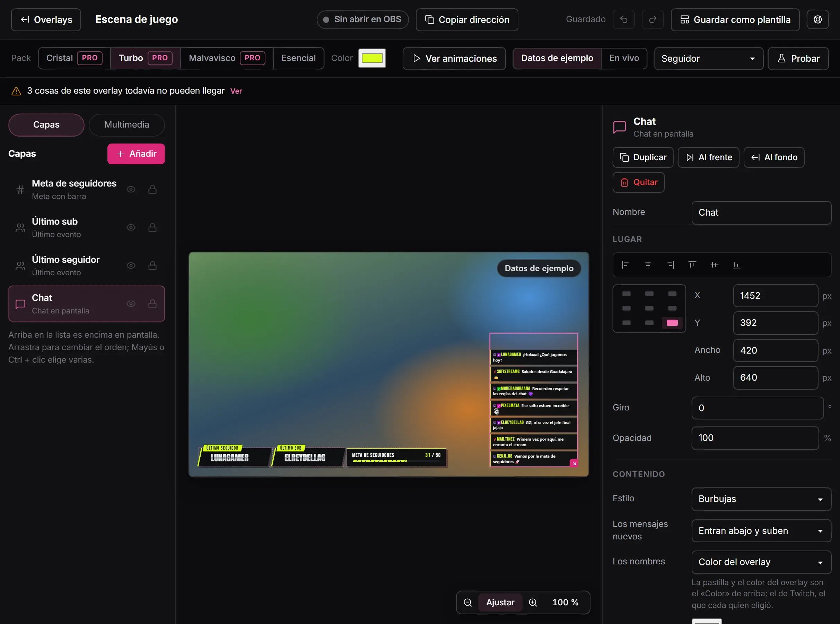
Task: Open Entran abajo y suben dropdown
Action: coord(761,531)
